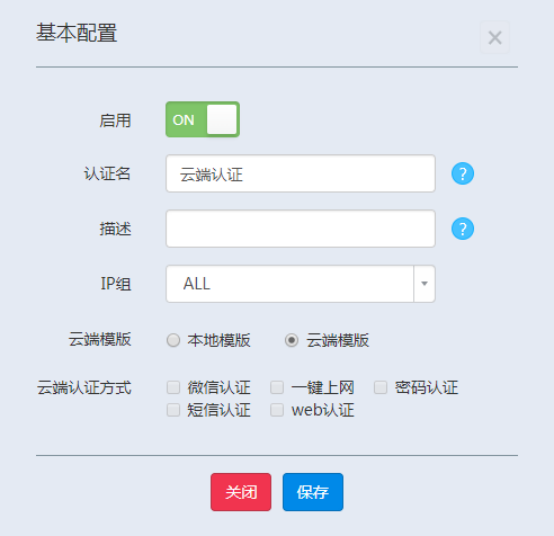Click the 云端认证方式 label text
The height and width of the screenshot is (536, 554).
[x=84, y=388]
